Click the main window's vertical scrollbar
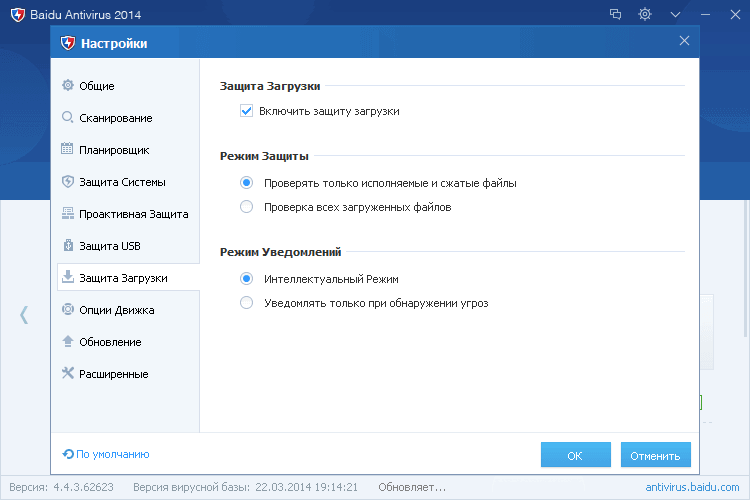 point(747,268)
